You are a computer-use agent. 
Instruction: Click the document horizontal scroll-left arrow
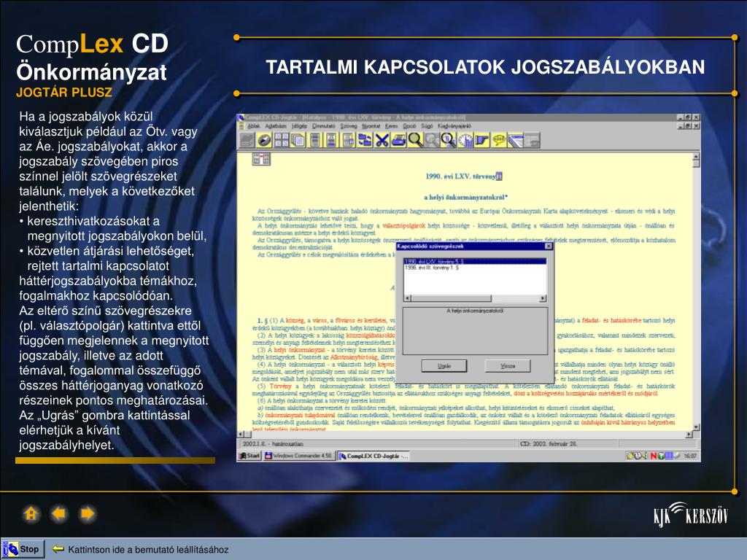pos(241,435)
